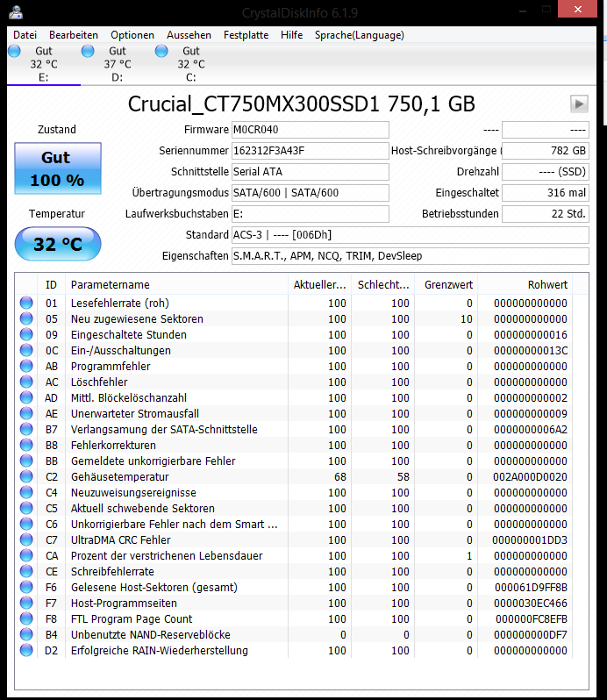Click status icon for Gemeldete unkorrigierbare Fehler
The height and width of the screenshot is (700, 607).
(x=26, y=461)
